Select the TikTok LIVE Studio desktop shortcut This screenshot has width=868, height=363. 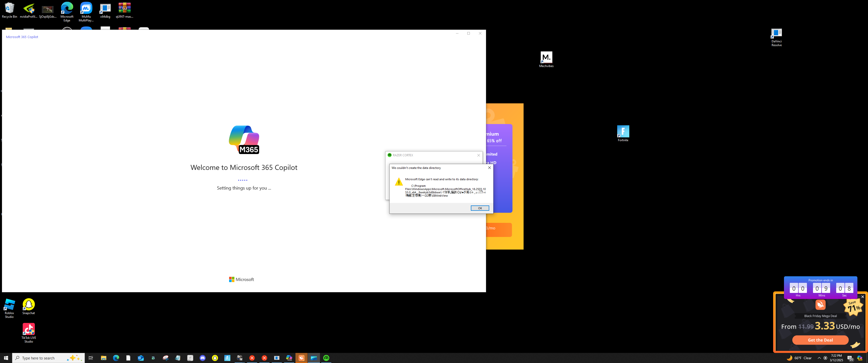pos(29,333)
